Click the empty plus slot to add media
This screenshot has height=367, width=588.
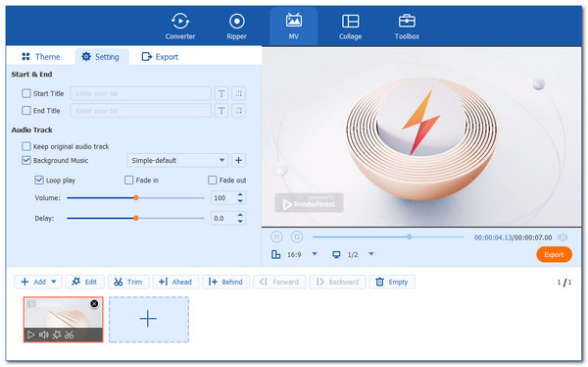[149, 319]
